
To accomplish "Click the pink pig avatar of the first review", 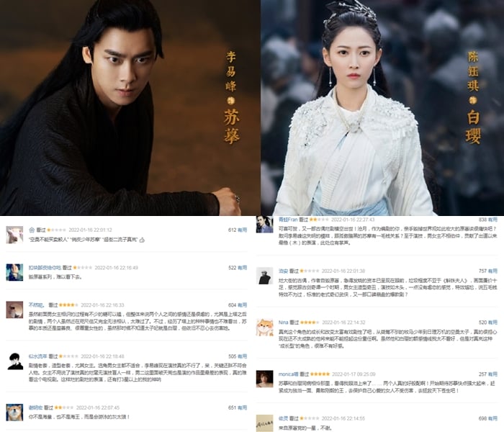I will 14,235.
